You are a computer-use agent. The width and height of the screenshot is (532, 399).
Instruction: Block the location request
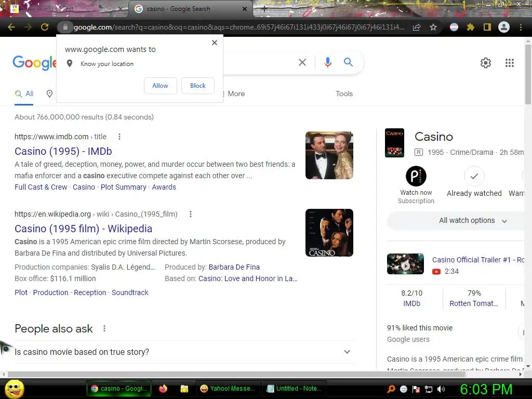[198, 86]
